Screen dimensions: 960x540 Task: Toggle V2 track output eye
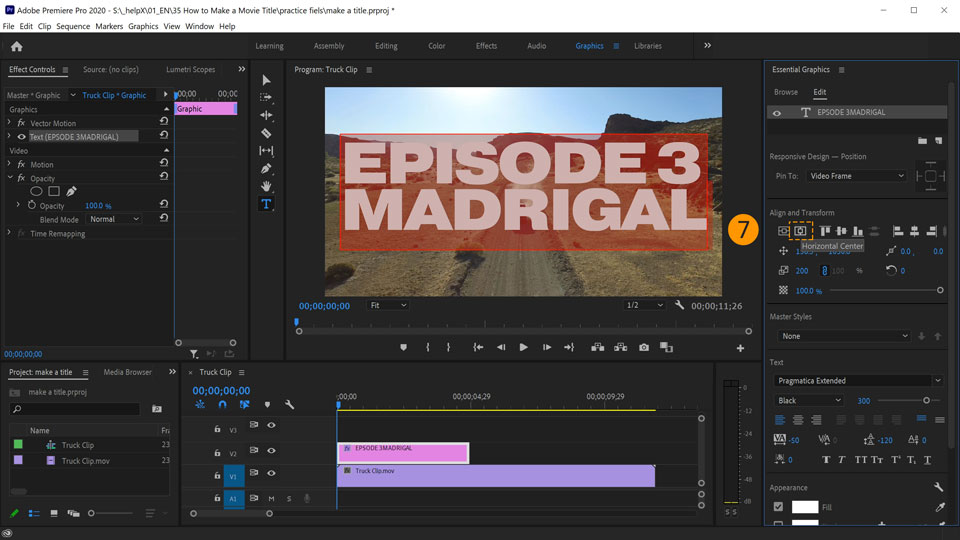point(271,452)
